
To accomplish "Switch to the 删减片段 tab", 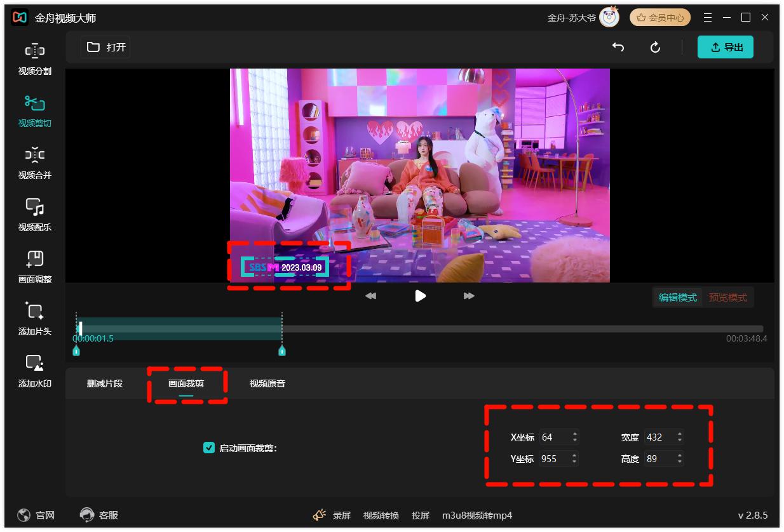I will pos(105,383).
